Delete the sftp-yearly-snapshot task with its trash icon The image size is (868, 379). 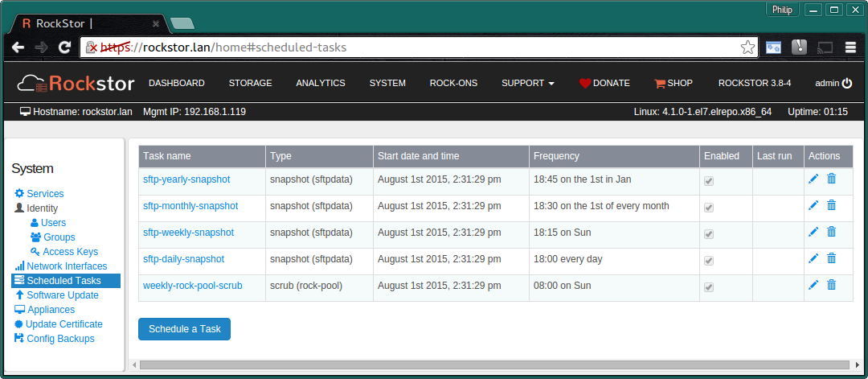tap(832, 179)
